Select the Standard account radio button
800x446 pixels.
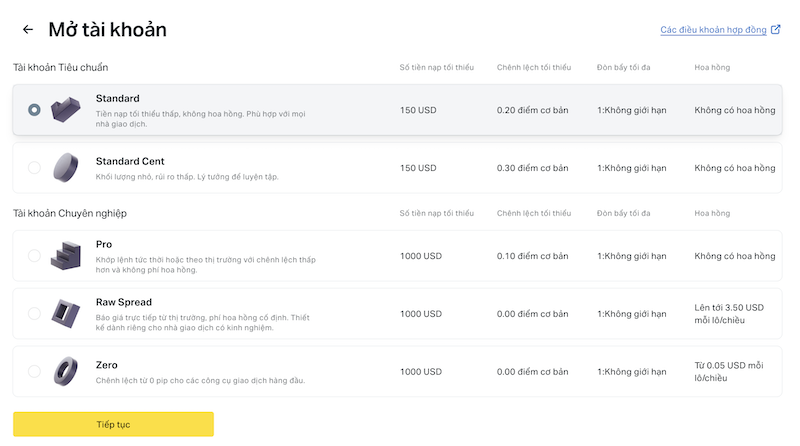point(34,110)
